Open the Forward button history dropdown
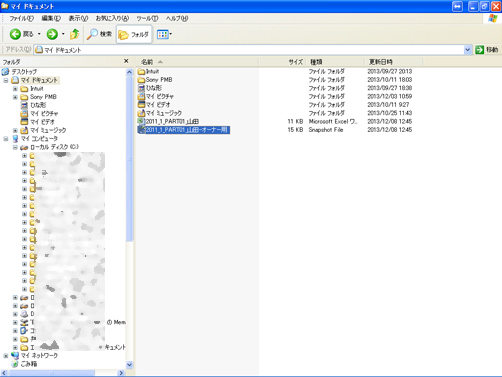 (x=63, y=34)
